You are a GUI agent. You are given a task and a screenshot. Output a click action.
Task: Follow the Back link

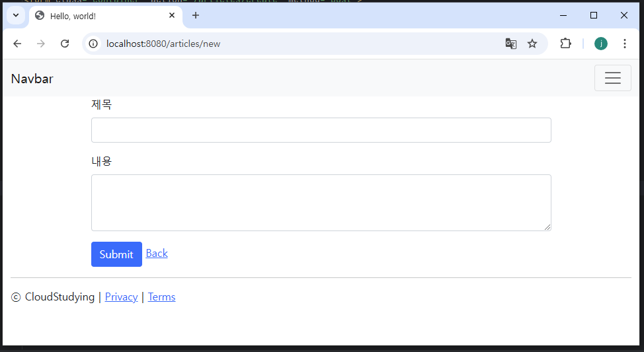[x=157, y=253]
